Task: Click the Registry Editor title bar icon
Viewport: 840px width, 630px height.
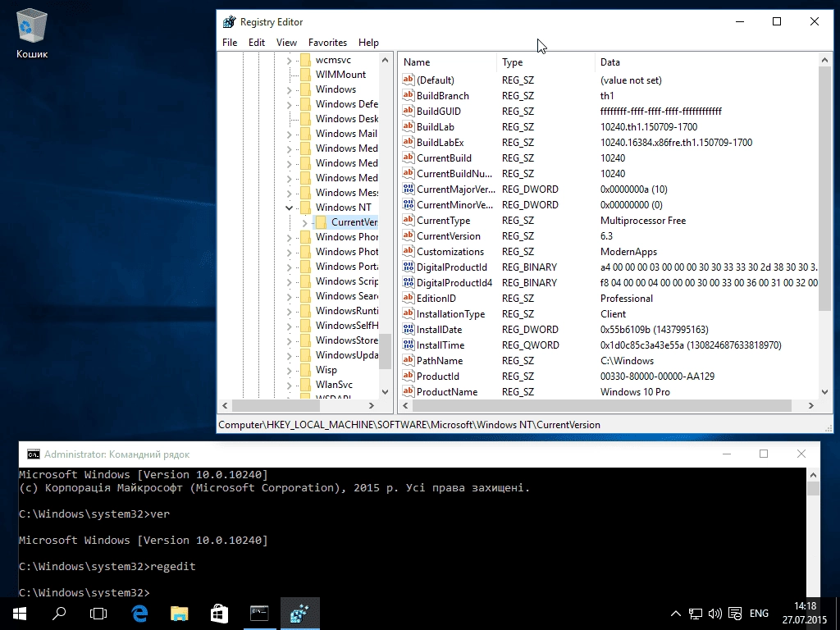Action: coord(230,22)
